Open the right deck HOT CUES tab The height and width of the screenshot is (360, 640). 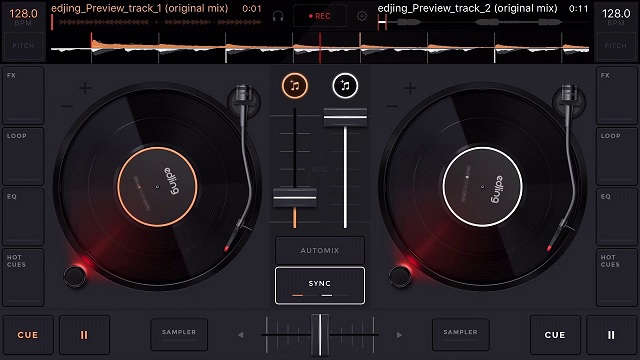point(616,278)
